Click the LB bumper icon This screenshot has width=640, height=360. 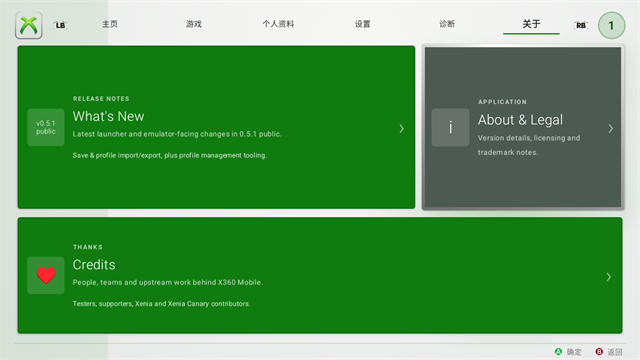60,25
